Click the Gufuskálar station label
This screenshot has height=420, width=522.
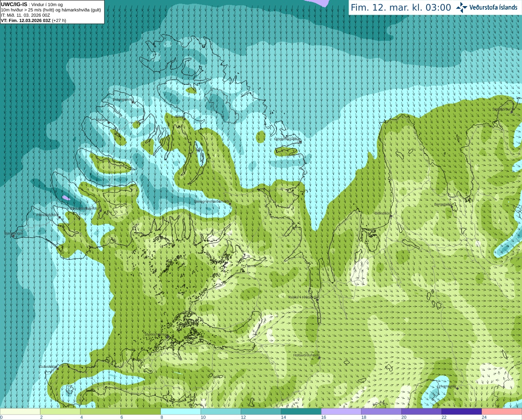[48, 367]
